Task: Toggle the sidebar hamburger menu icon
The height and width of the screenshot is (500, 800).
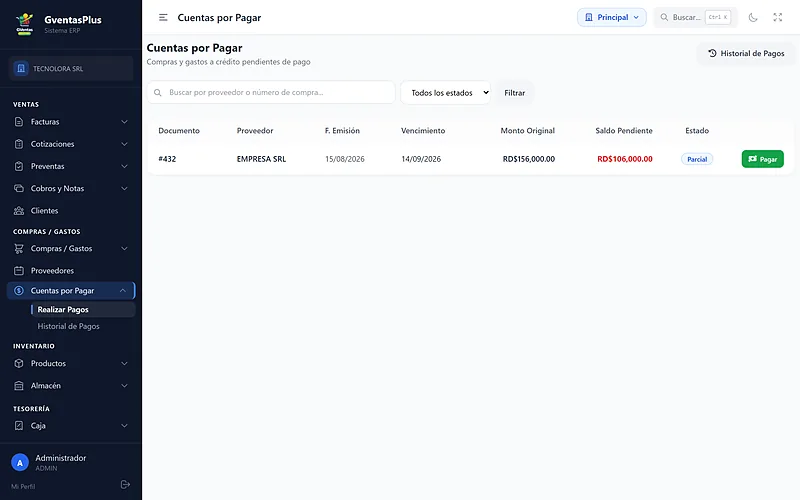Action: click(163, 17)
